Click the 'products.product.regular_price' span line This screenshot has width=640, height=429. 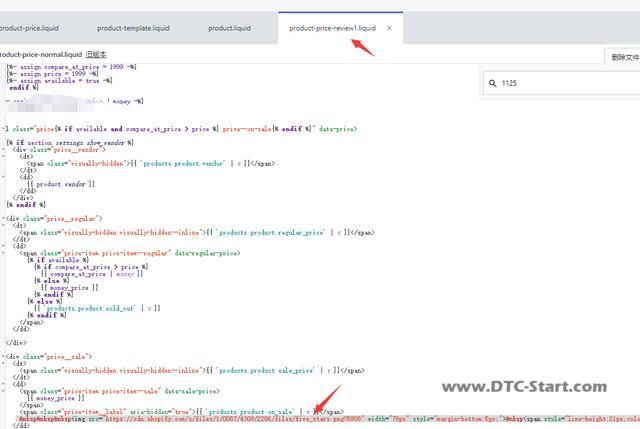[197, 232]
